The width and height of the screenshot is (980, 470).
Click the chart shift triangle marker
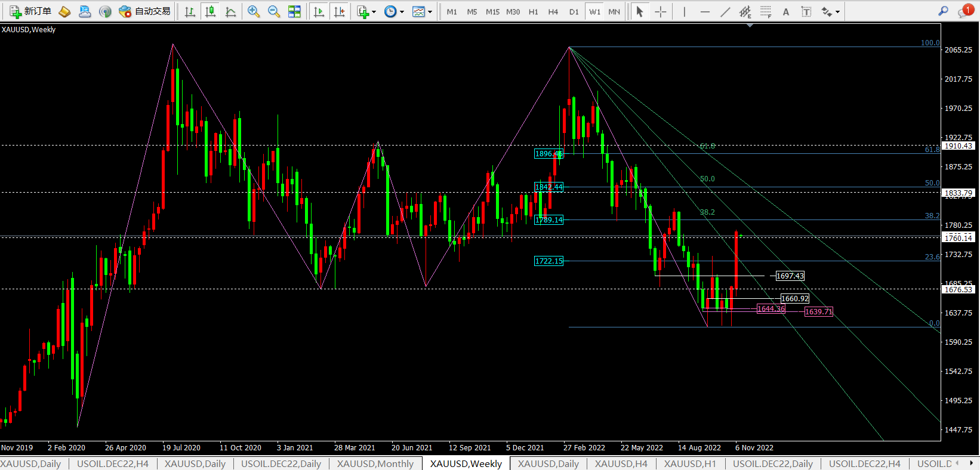pos(750,26)
